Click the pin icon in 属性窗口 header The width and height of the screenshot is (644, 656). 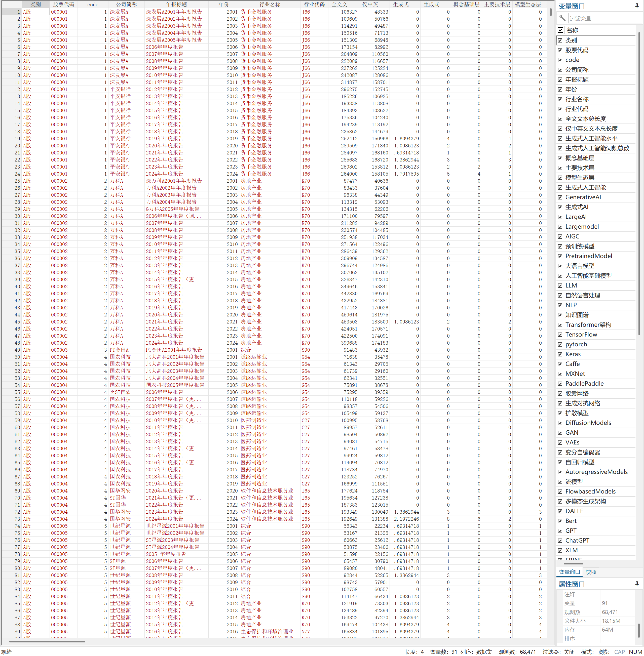[636, 584]
